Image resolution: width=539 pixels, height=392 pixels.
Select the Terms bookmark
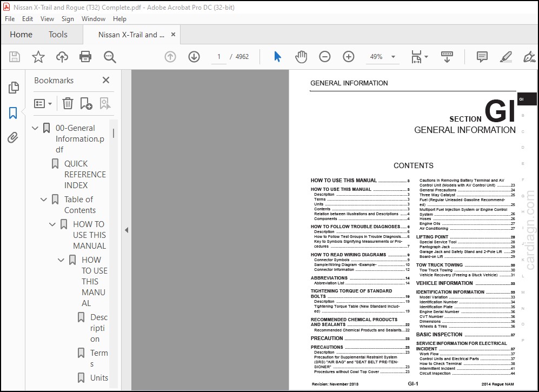click(x=98, y=358)
